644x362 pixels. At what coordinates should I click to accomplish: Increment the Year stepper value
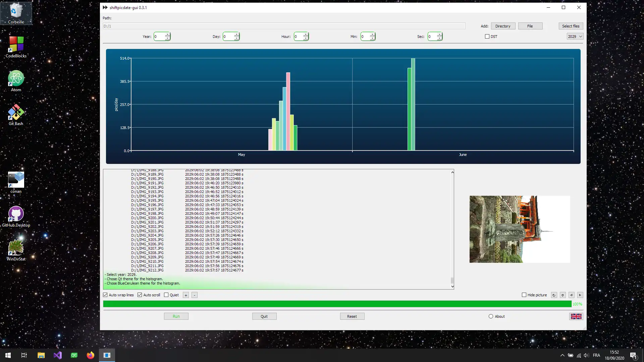(x=168, y=35)
